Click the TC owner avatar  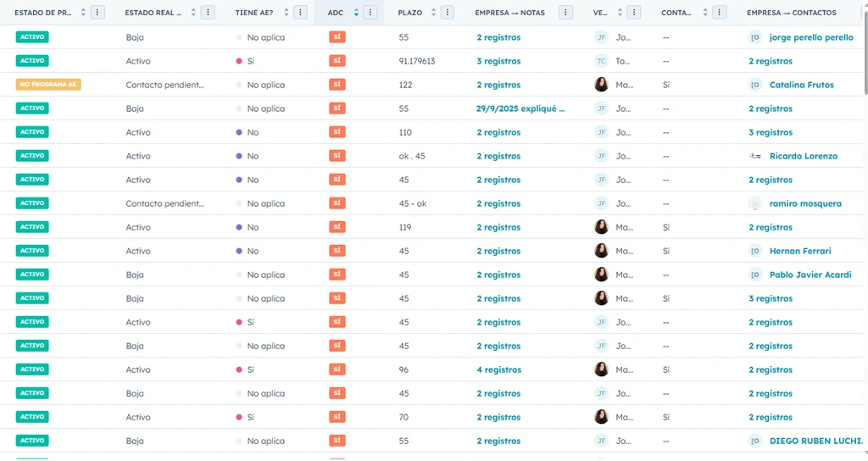point(601,61)
